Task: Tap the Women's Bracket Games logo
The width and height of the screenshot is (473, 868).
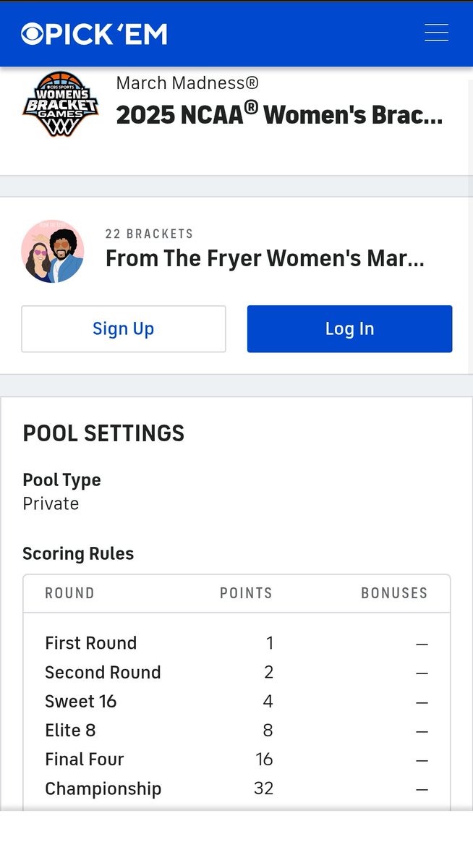Action: (x=60, y=104)
